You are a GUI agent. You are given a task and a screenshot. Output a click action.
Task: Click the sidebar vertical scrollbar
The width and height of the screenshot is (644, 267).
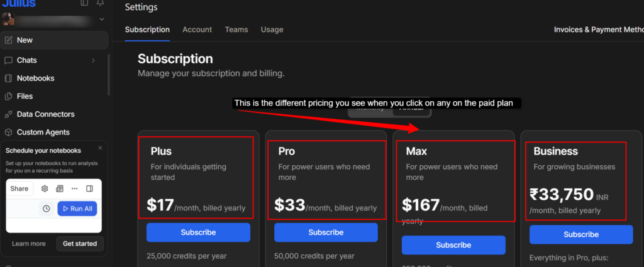(x=109, y=75)
